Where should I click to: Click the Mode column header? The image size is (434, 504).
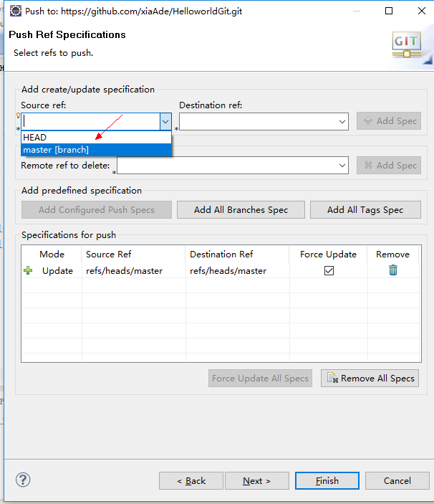52,255
